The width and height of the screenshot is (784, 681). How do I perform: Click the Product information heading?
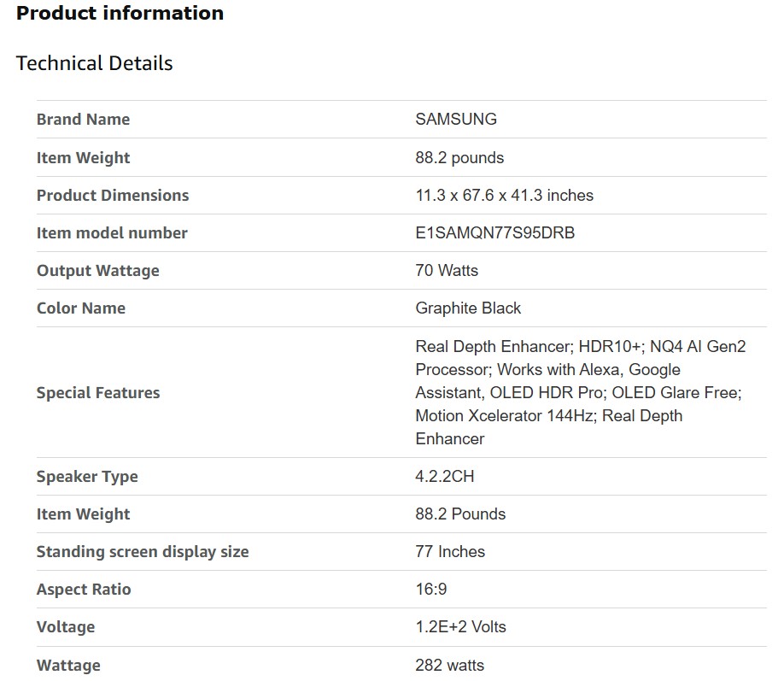(120, 14)
